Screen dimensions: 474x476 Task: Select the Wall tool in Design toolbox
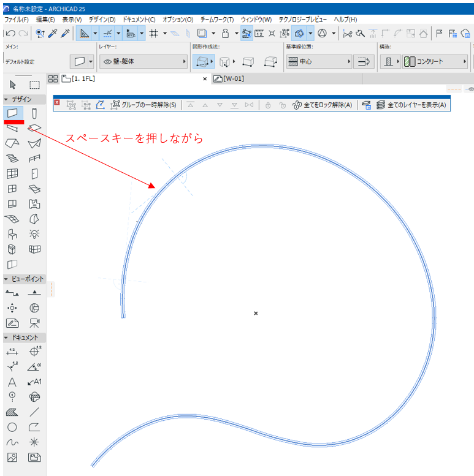pyautogui.click(x=12, y=113)
